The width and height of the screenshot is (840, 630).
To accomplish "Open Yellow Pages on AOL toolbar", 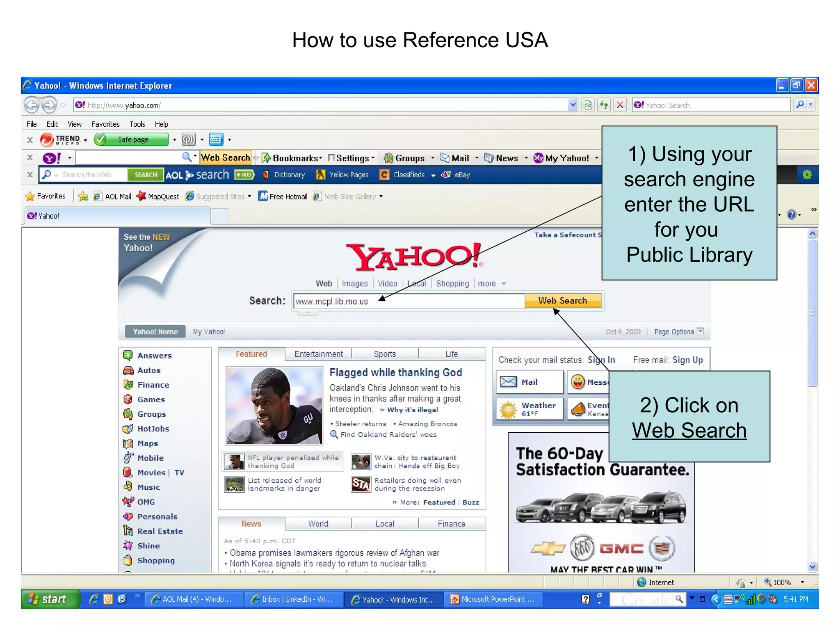I will point(342,175).
